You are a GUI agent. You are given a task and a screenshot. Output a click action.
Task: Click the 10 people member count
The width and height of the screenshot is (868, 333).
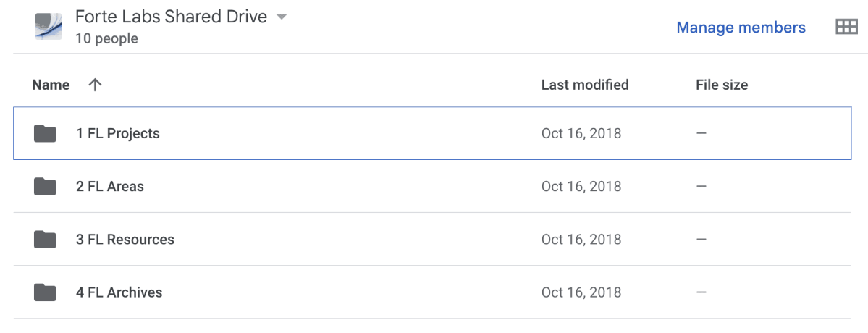106,38
